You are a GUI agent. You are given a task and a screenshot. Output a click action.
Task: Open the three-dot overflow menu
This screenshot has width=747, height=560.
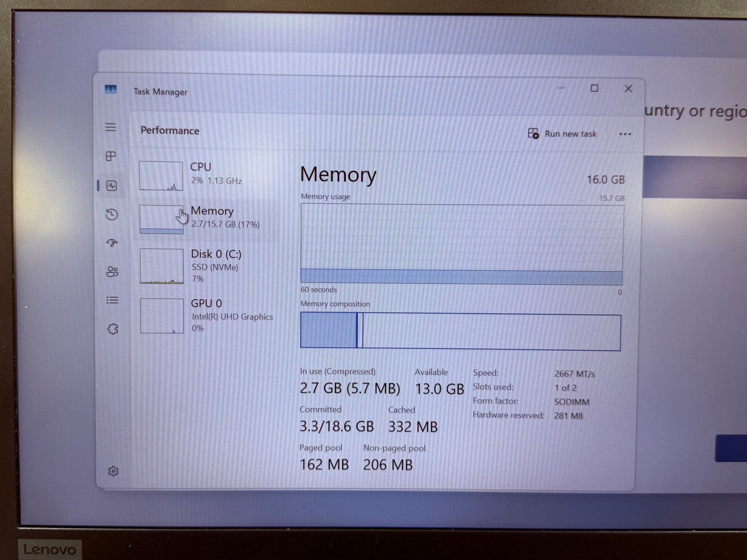[625, 134]
